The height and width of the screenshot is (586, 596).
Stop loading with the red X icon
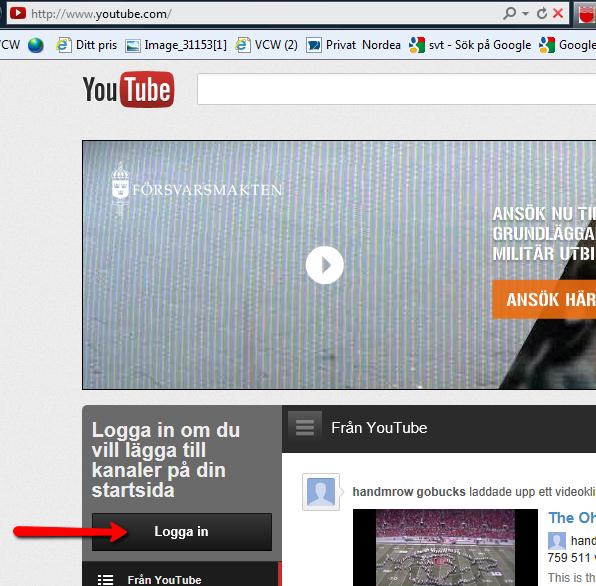[558, 13]
